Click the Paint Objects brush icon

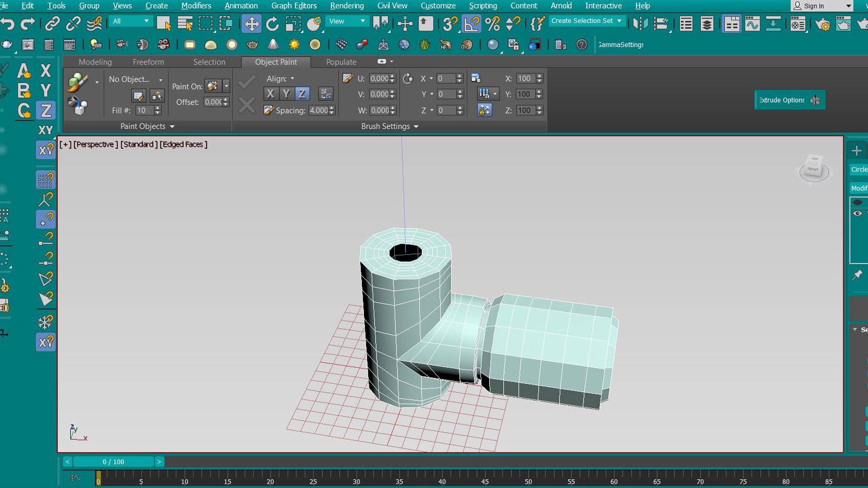[77, 82]
